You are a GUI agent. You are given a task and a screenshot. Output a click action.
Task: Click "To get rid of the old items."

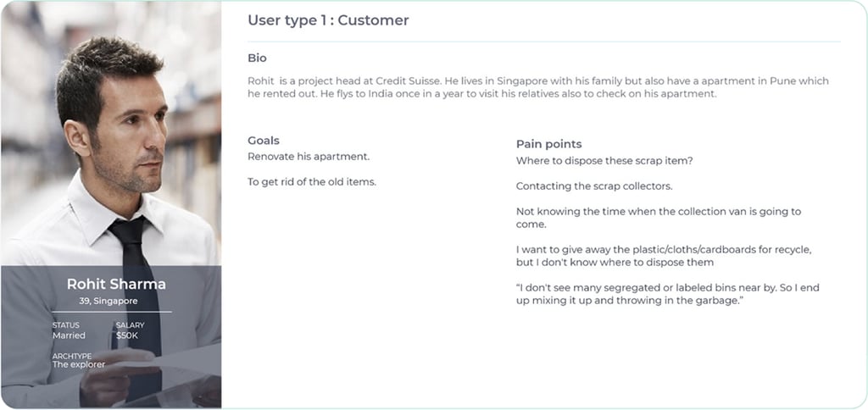pyautogui.click(x=311, y=182)
